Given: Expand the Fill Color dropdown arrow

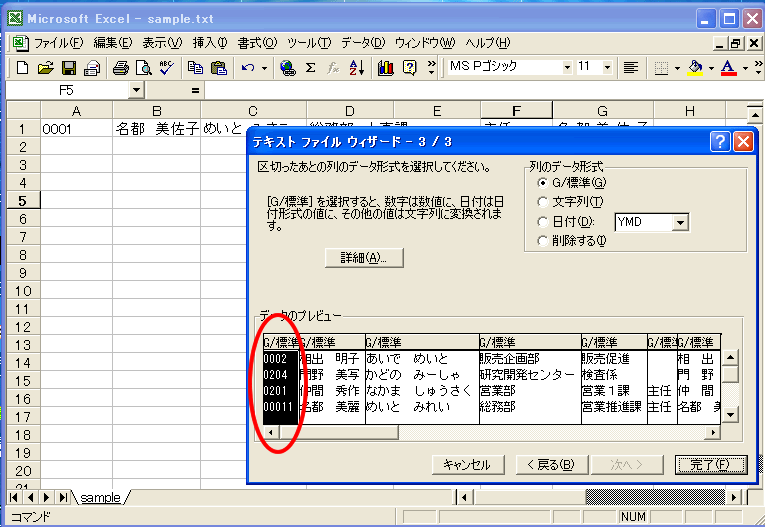Looking at the screenshot, I should click(711, 68).
